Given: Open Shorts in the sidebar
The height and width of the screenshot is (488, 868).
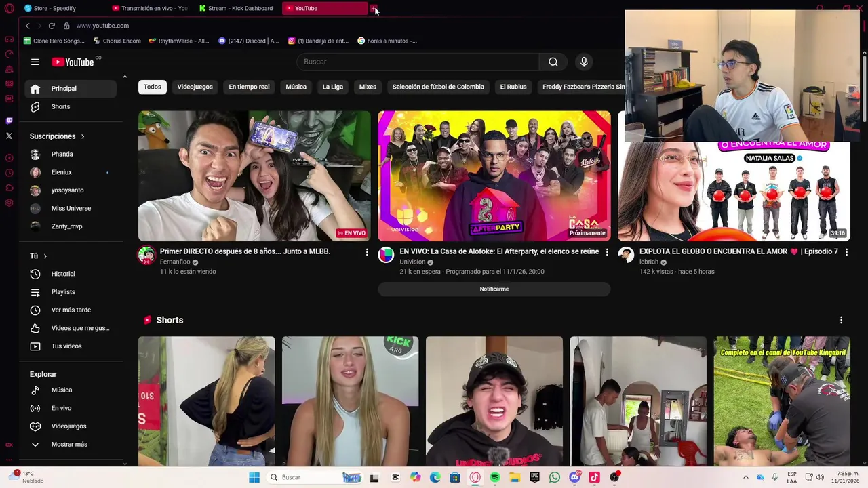Looking at the screenshot, I should click(x=69, y=106).
